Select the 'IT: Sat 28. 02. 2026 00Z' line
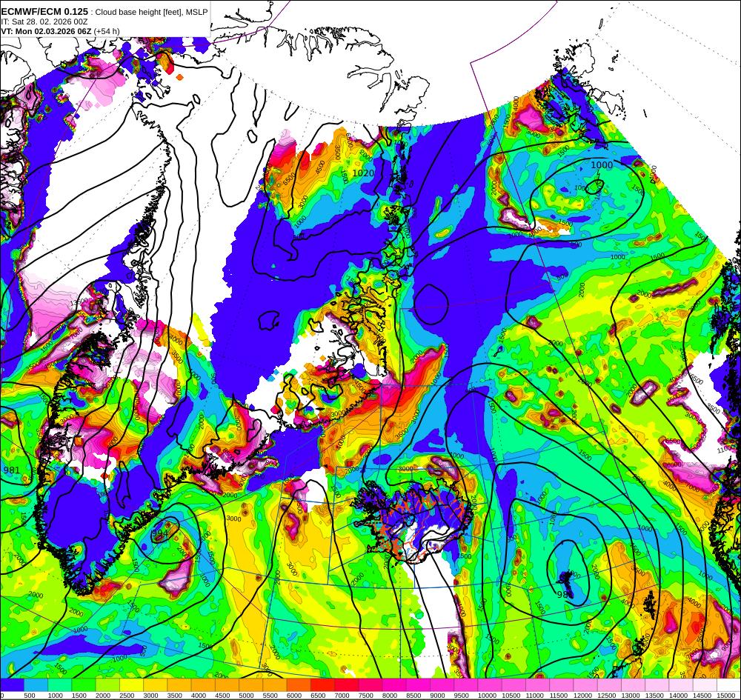The width and height of the screenshot is (741, 700). coord(44,21)
